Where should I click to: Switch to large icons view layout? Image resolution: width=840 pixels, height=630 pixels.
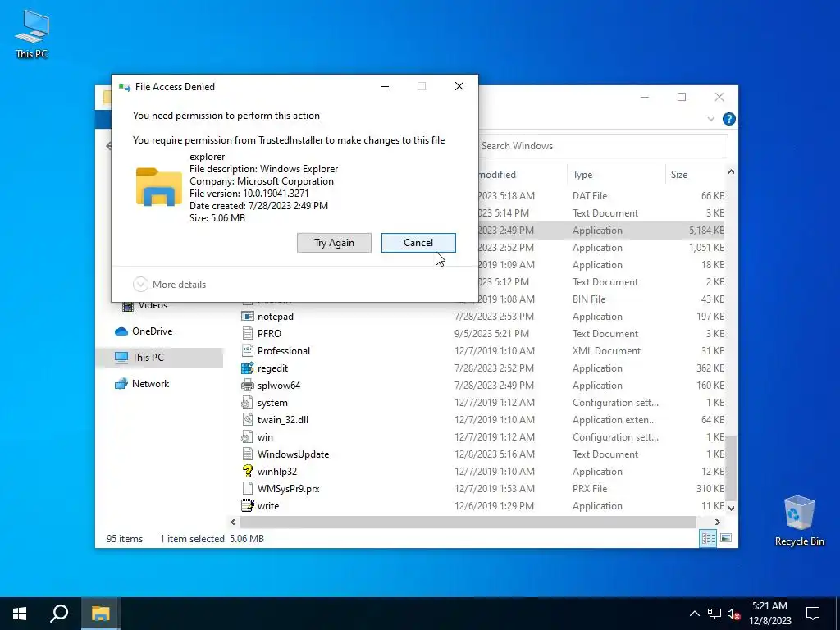pyautogui.click(x=726, y=538)
